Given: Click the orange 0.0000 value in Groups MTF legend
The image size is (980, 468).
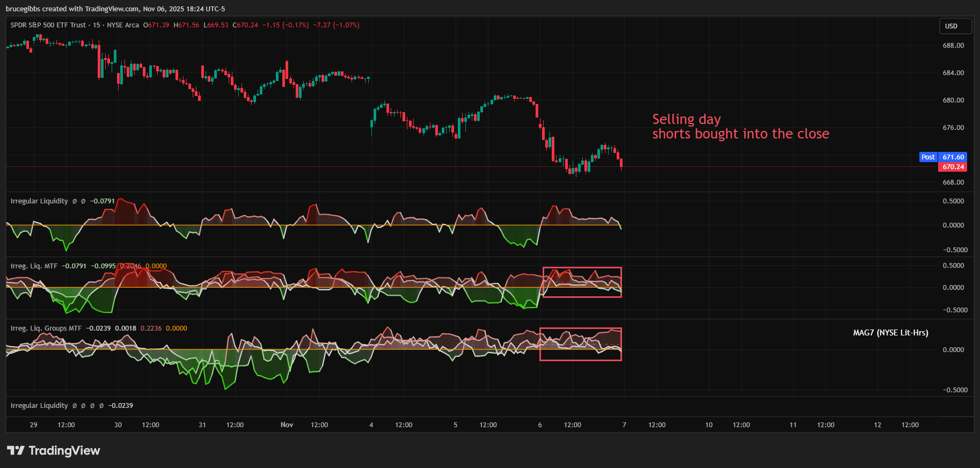Looking at the screenshot, I should point(176,328).
